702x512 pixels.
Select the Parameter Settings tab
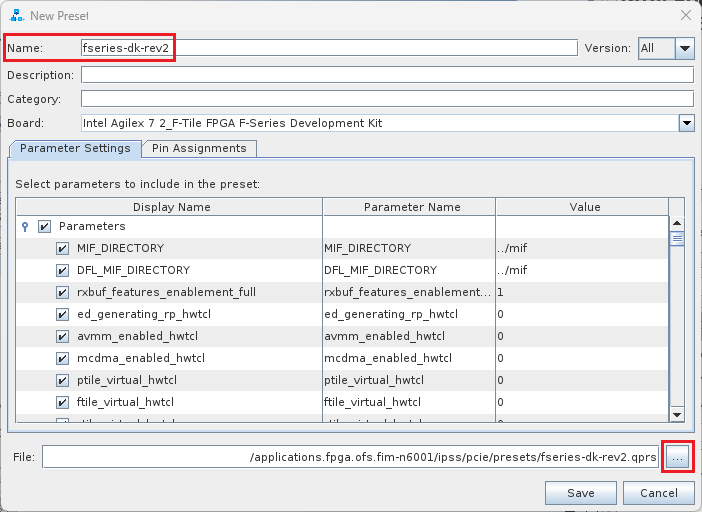click(75, 148)
